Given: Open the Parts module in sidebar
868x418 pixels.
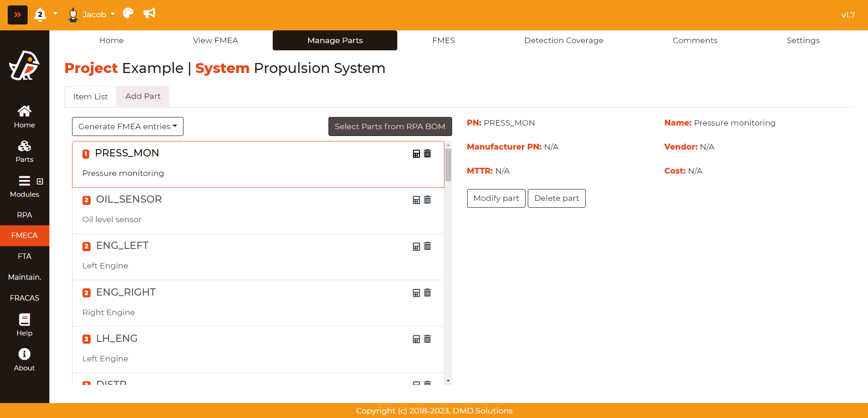Looking at the screenshot, I should (24, 151).
